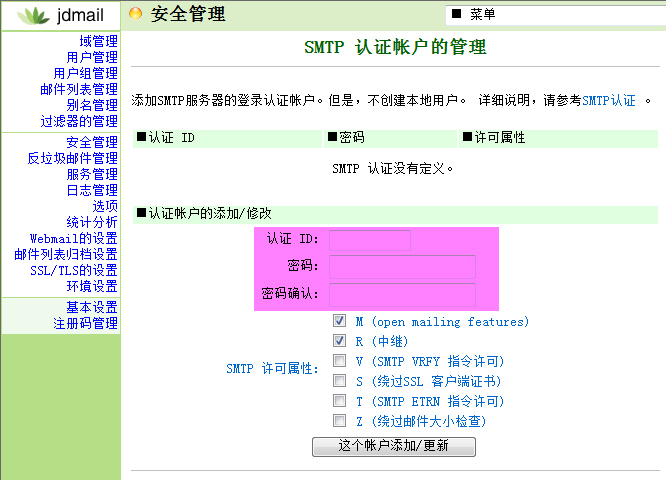Enable the T (SMTP ETRN 指令许可) checkbox

coord(340,401)
